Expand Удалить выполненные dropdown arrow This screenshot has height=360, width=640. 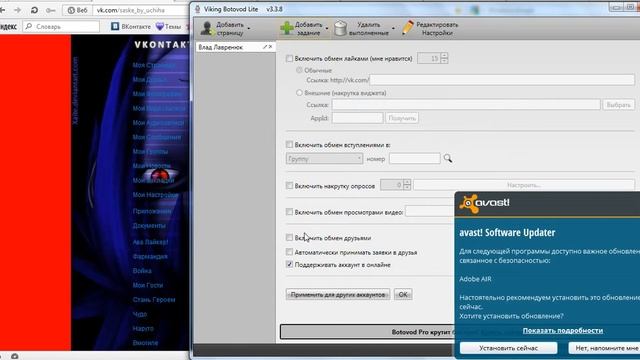393,29
